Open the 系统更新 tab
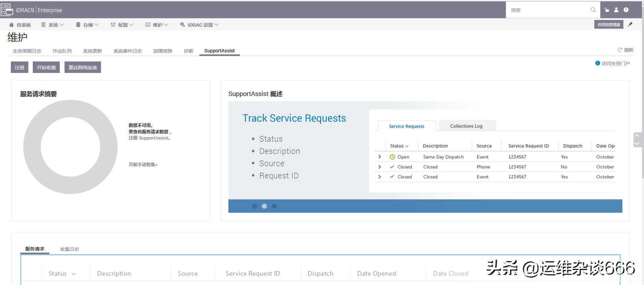 pyautogui.click(x=93, y=51)
